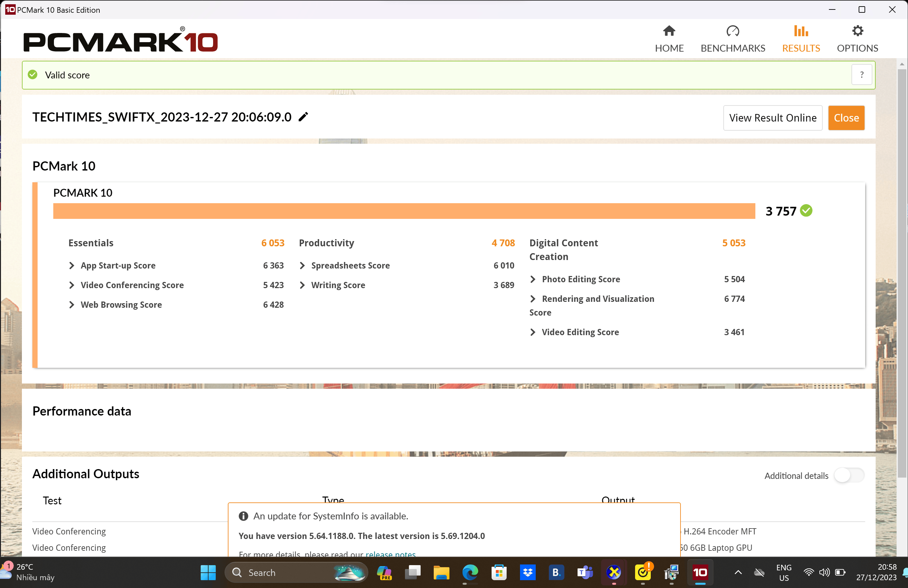Open Microsoft Store from taskbar
Screen dimensions: 908x588
(x=499, y=572)
